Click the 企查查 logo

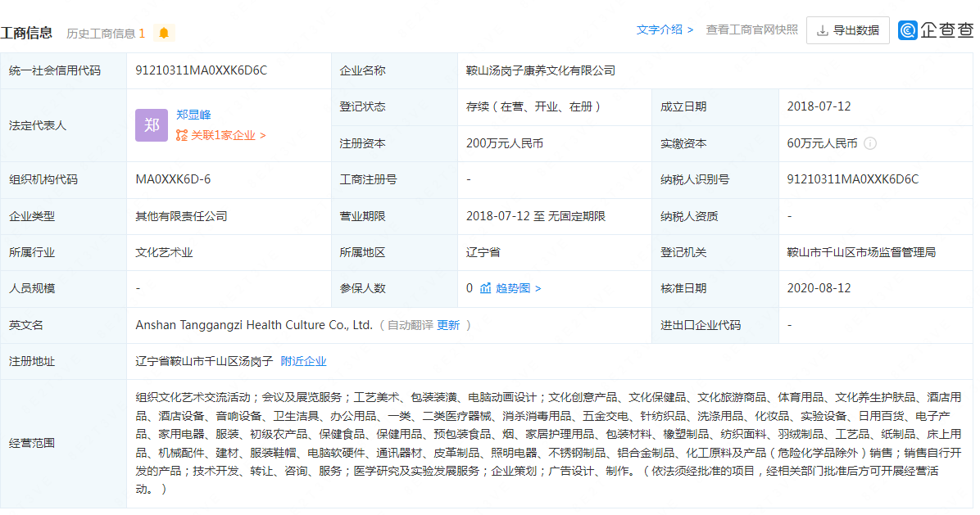(936, 30)
